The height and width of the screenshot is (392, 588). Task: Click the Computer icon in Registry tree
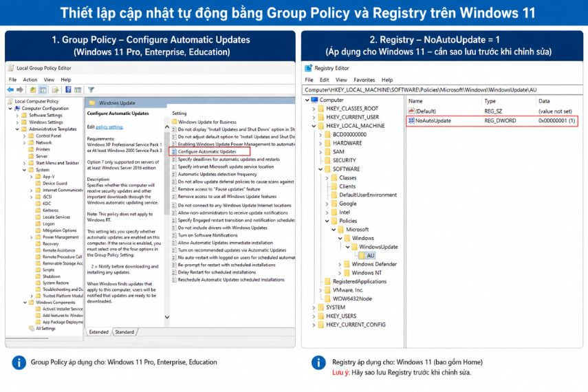pyautogui.click(x=314, y=100)
